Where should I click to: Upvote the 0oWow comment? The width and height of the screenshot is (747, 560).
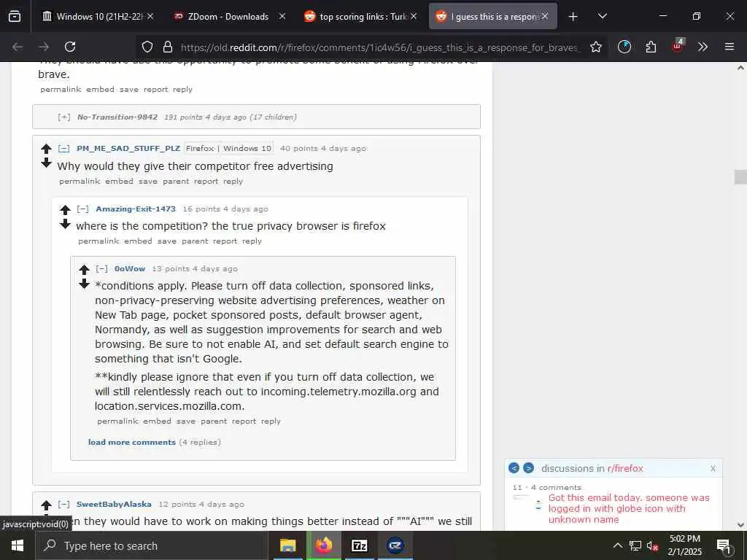click(x=85, y=270)
